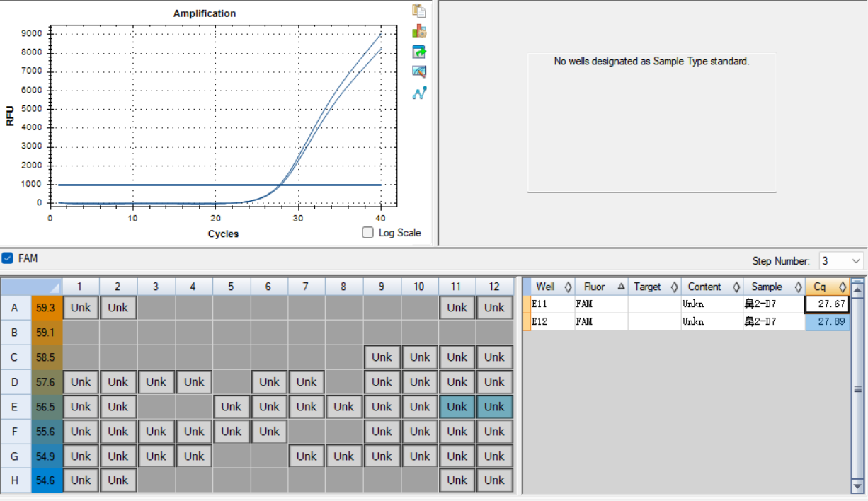Click temperature cell 59.3 in row A
Viewport: 868px width, 501px height.
tap(47, 308)
